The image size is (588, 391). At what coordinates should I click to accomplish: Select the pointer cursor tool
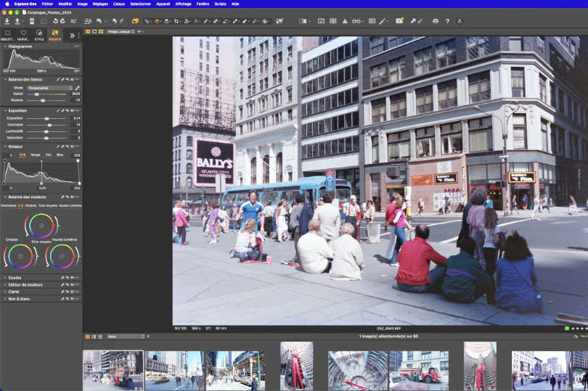(x=147, y=21)
